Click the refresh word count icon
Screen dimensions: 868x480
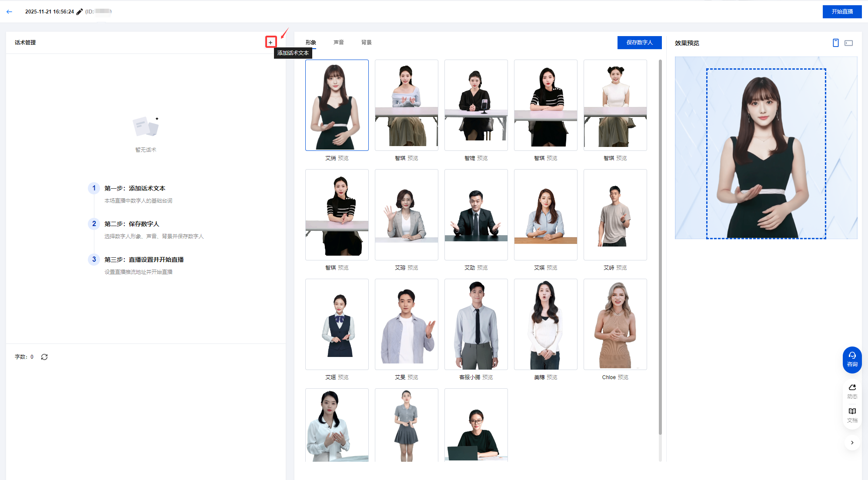(x=44, y=357)
